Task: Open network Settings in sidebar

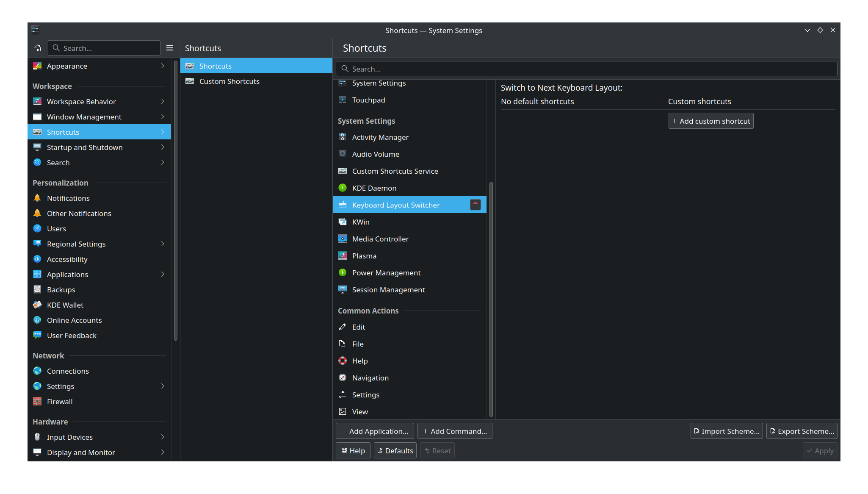Action: (99, 386)
